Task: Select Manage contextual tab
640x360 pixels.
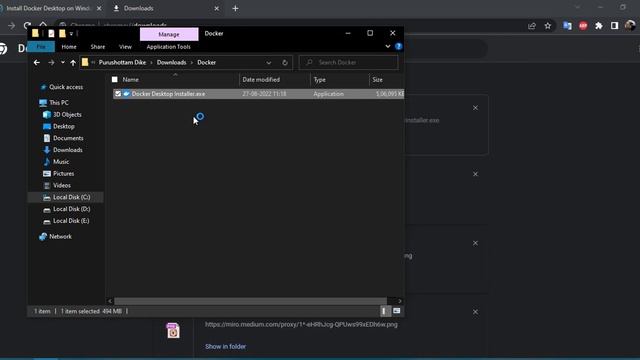Action: [x=169, y=34]
